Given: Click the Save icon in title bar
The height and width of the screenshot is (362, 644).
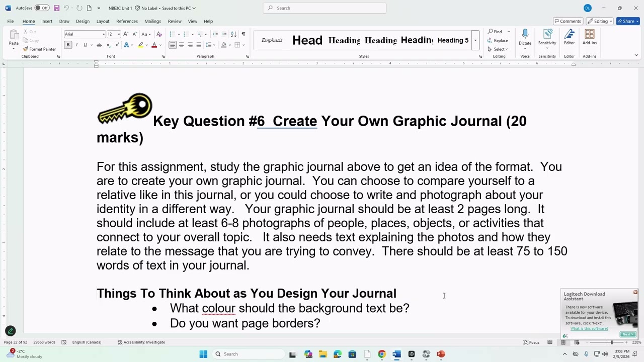Looking at the screenshot, I should point(56,8).
